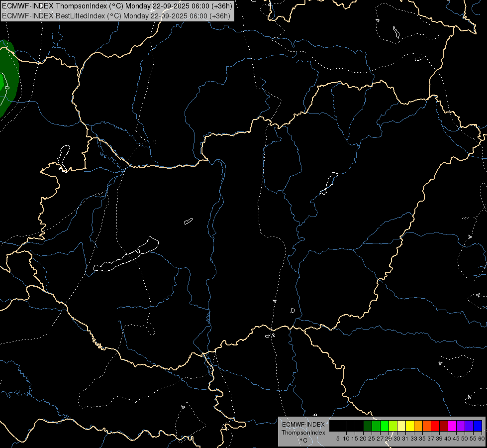Click the magenta 40–45 legend swatch
The image size is (487, 448).
[x=452, y=426]
